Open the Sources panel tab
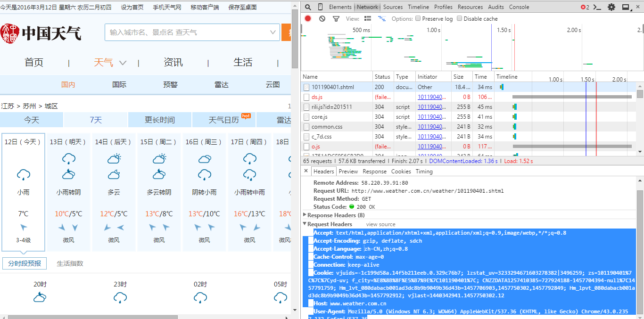The image size is (644, 319). pos(393,7)
